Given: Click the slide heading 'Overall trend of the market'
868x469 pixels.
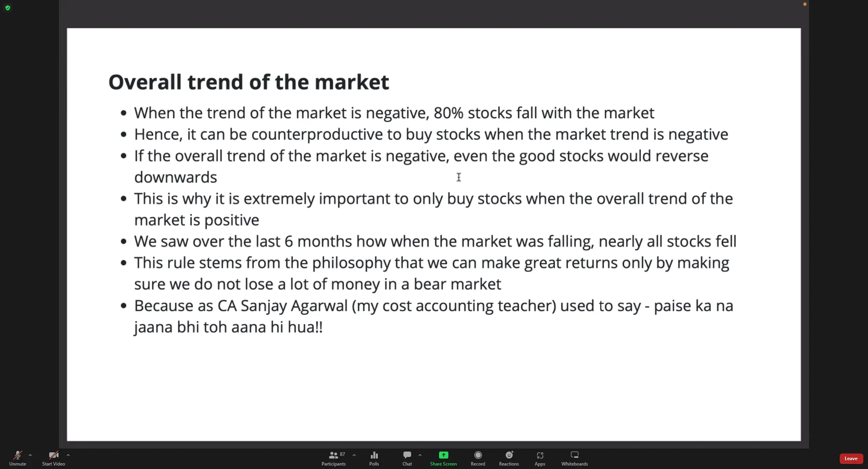Looking at the screenshot, I should [249, 82].
